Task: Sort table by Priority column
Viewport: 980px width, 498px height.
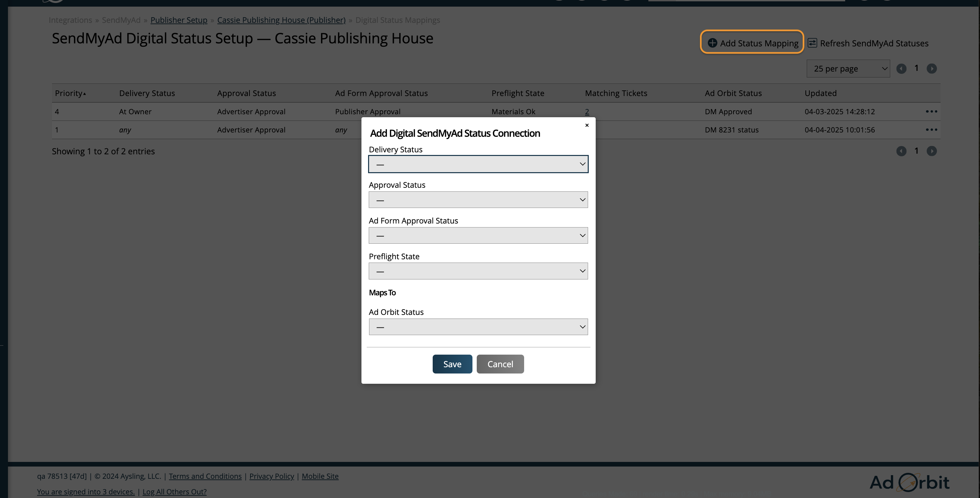Action: click(70, 93)
